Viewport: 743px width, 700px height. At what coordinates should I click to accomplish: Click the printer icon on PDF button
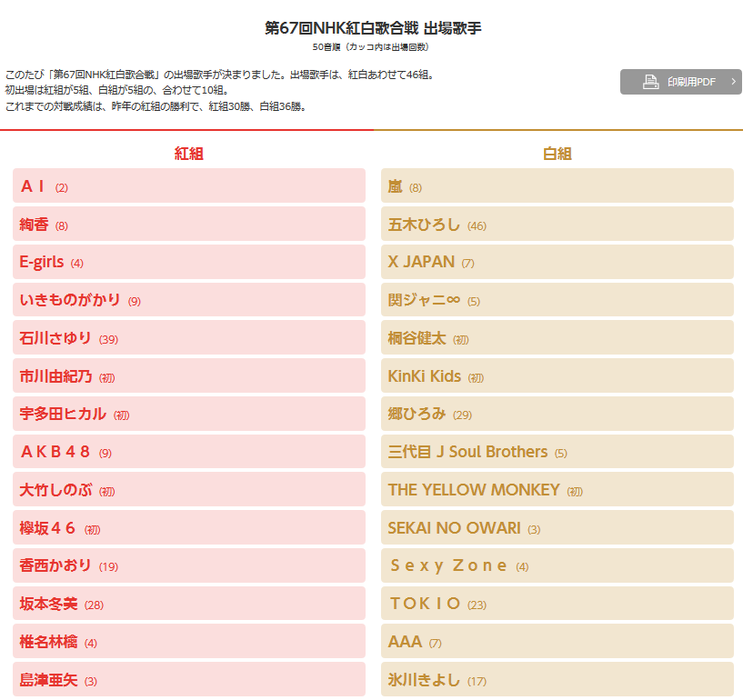click(650, 82)
